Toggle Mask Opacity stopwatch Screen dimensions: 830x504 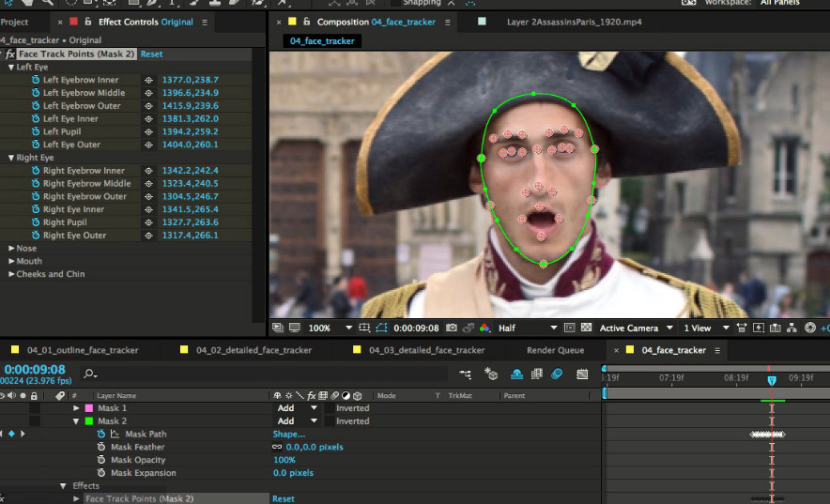pyautogui.click(x=101, y=460)
